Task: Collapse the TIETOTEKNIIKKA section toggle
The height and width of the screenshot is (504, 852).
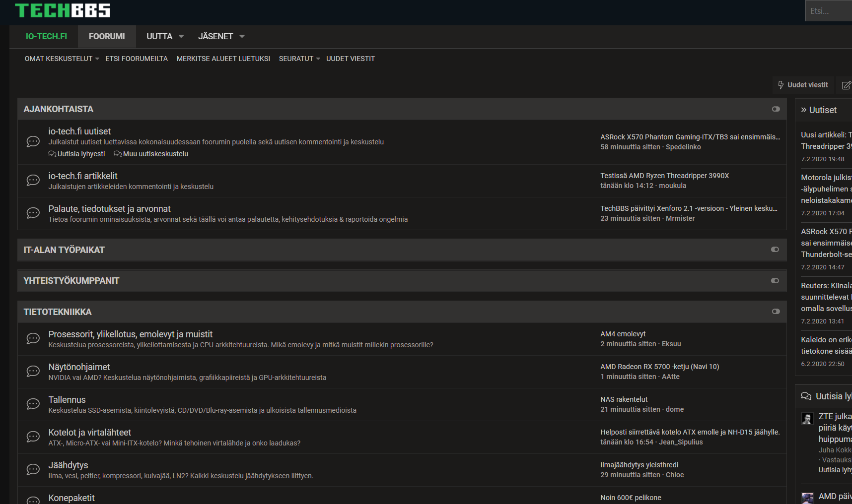Action: pyautogui.click(x=776, y=312)
